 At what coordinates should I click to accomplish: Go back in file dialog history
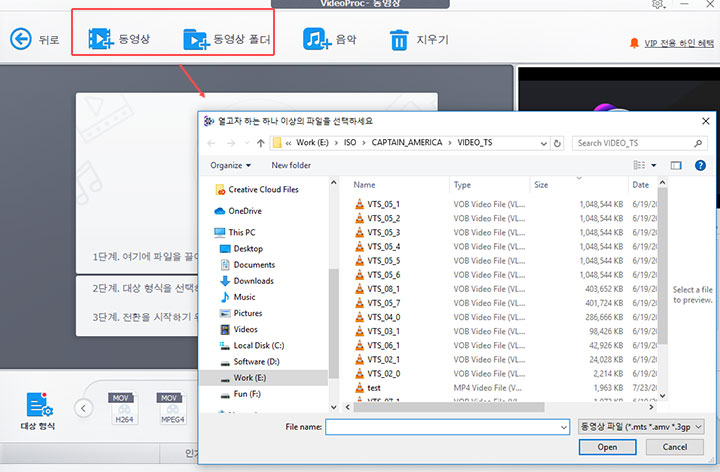pyautogui.click(x=211, y=143)
